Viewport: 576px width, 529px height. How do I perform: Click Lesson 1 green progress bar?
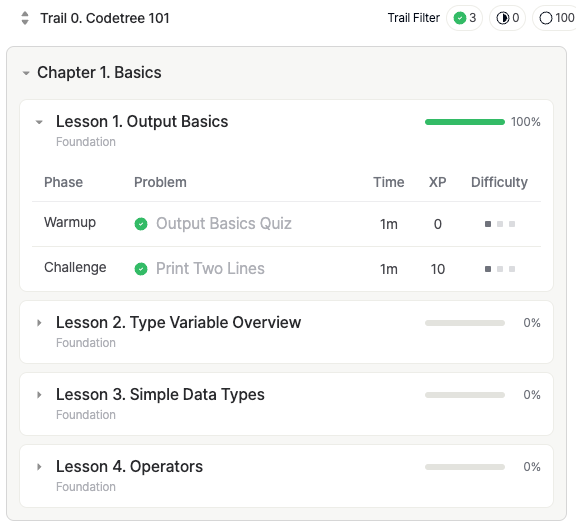(465, 122)
